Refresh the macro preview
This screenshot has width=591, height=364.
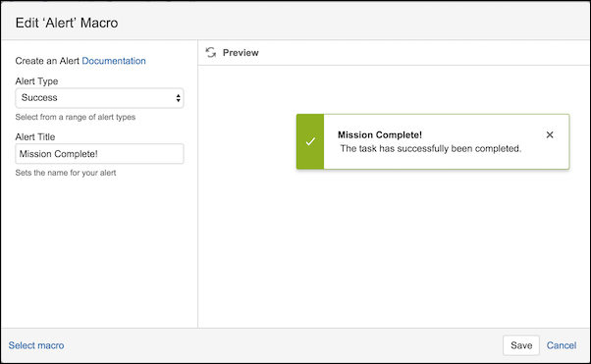[211, 52]
